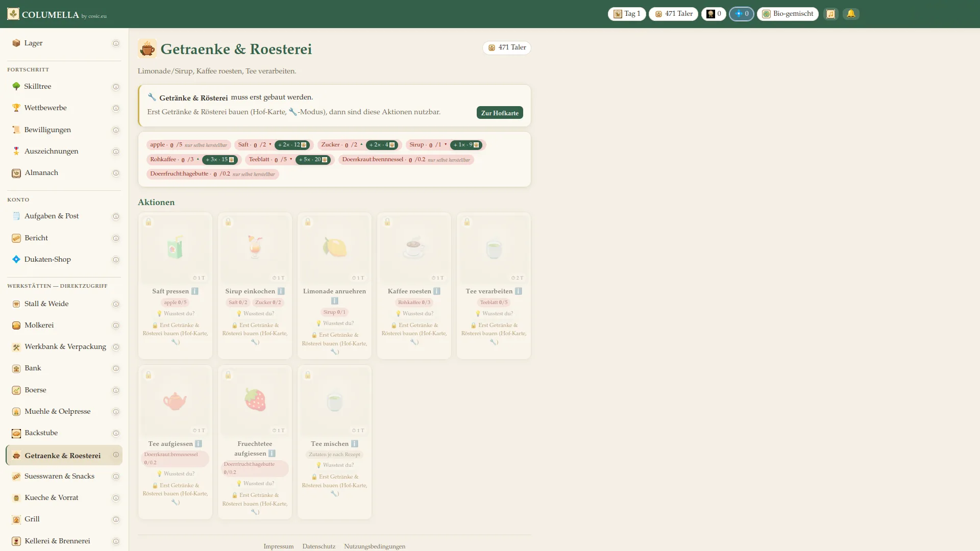Click the Columella logo icon
The height and width of the screenshot is (551, 980).
point(13,14)
